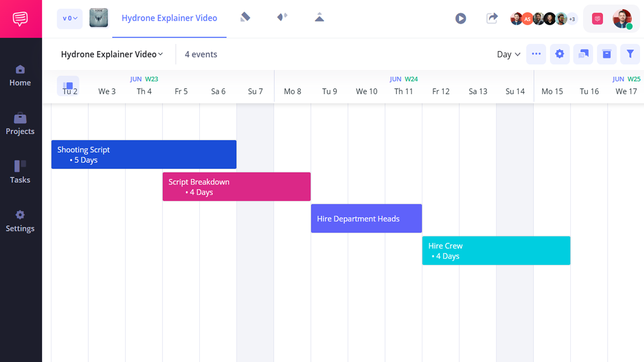Click the archive box button
Viewport: 644px width, 362px height.
pos(607,54)
